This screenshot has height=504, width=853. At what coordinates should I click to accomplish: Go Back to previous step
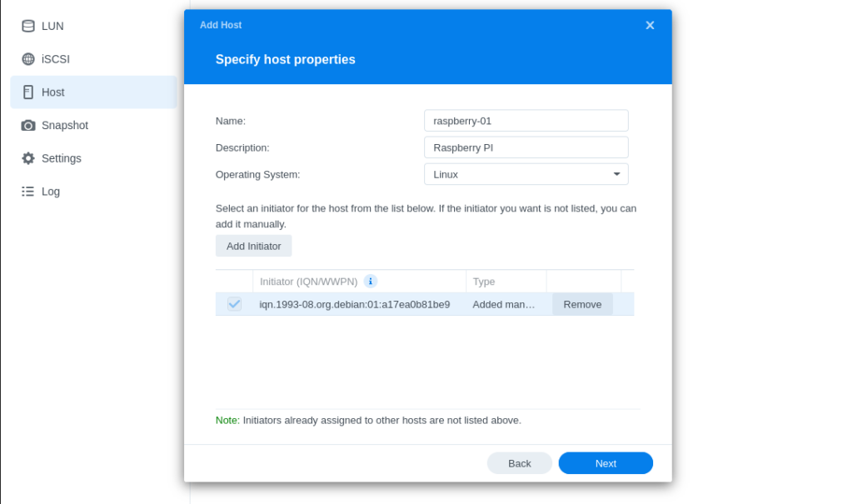point(519,463)
